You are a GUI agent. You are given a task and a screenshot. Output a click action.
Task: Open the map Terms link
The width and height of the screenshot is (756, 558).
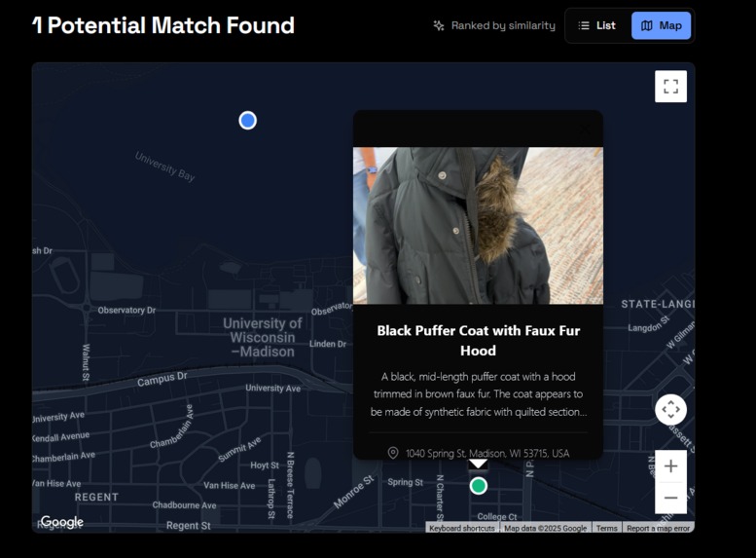[606, 528]
